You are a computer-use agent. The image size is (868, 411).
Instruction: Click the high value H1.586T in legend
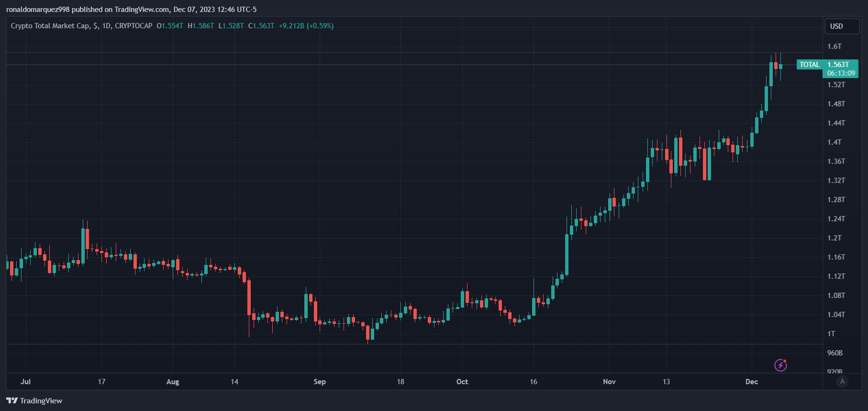coord(201,26)
